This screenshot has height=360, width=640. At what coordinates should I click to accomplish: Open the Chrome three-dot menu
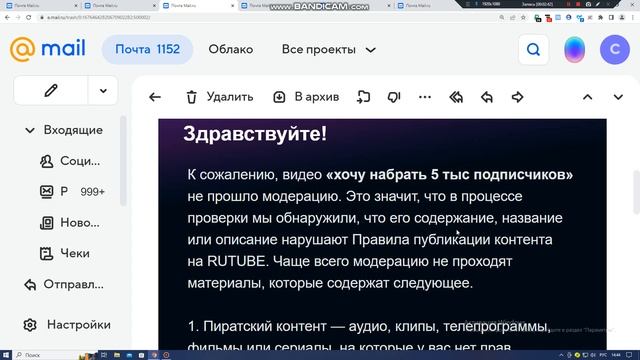pos(633,18)
